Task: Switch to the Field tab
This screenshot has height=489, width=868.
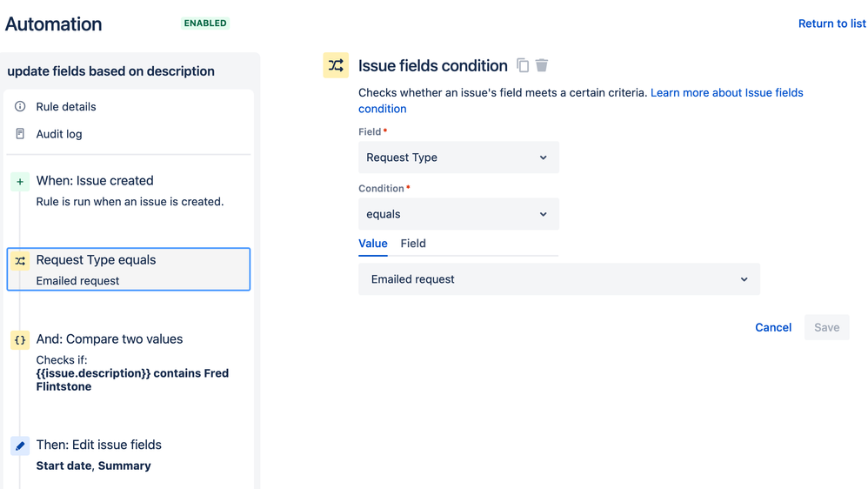Action: click(413, 244)
